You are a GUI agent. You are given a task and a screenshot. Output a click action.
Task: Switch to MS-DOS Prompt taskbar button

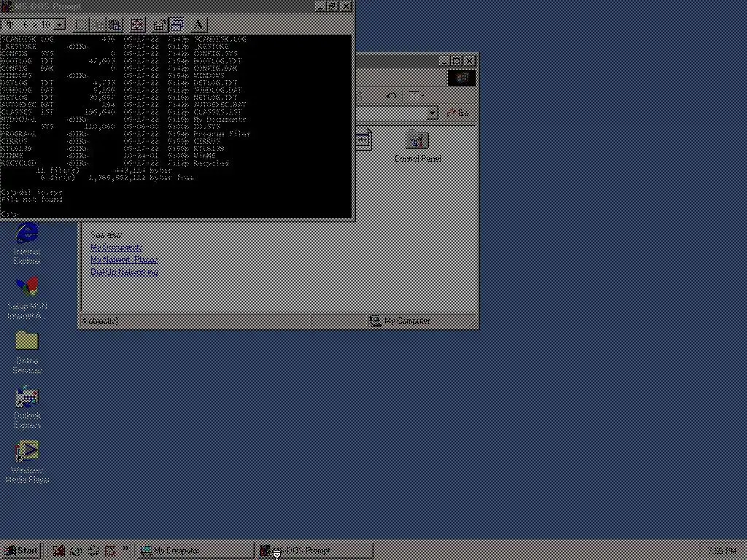[x=315, y=551]
